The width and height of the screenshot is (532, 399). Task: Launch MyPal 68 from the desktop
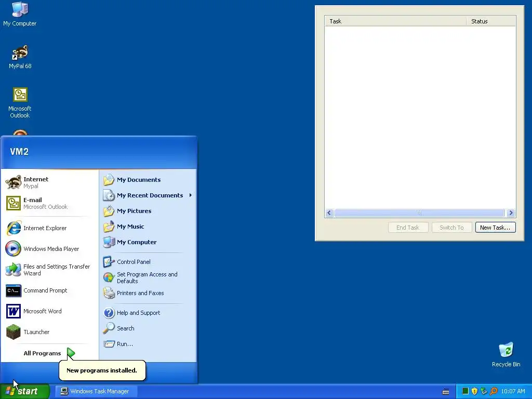click(x=20, y=57)
